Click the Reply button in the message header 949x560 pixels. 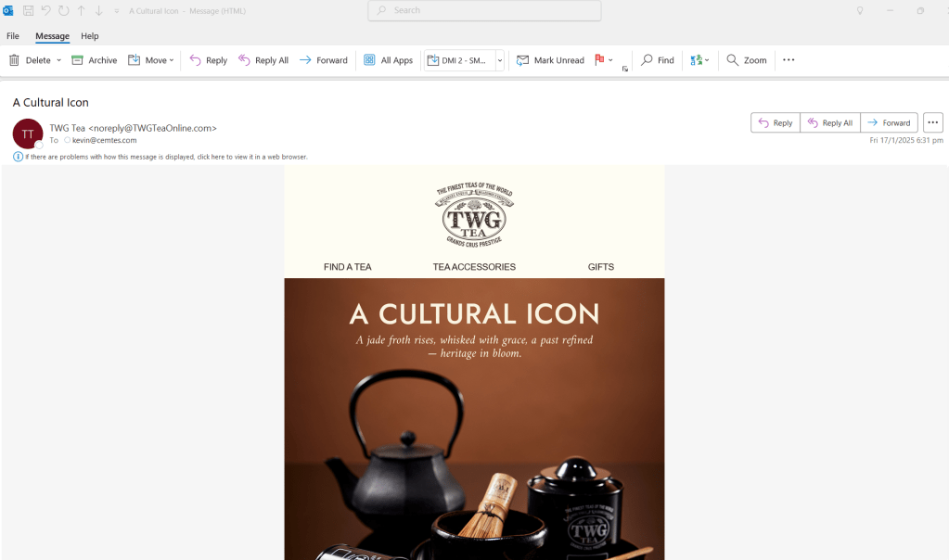pyautogui.click(x=776, y=122)
